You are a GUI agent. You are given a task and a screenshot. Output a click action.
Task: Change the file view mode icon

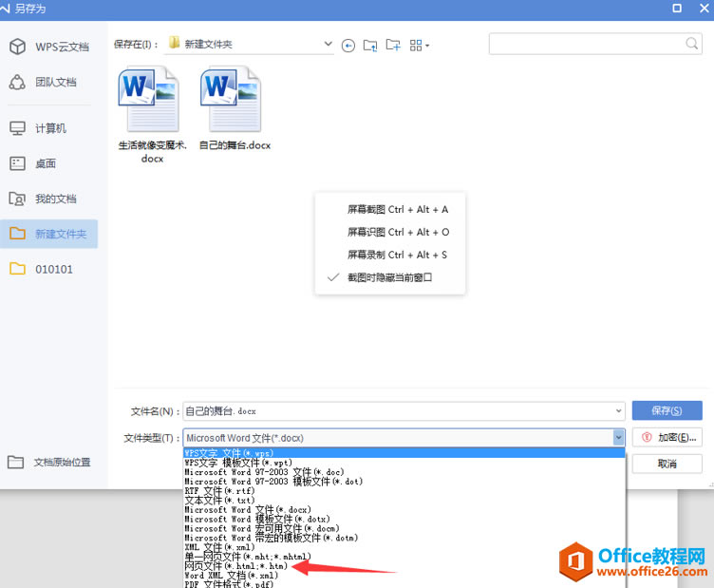coord(419,45)
